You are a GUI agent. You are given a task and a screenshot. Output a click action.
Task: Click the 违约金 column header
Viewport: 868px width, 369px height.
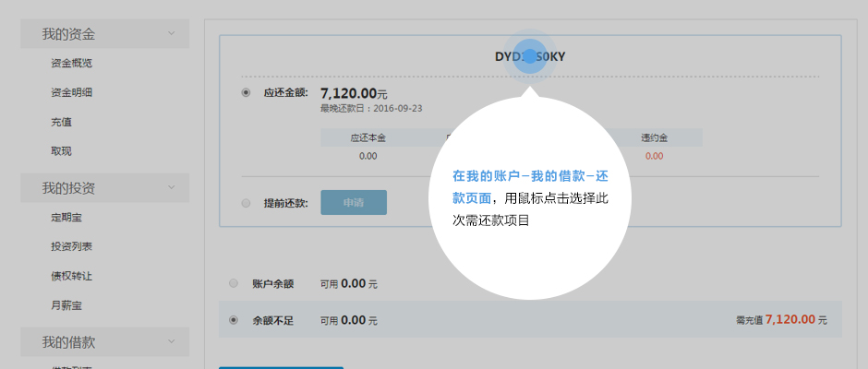pyautogui.click(x=654, y=137)
